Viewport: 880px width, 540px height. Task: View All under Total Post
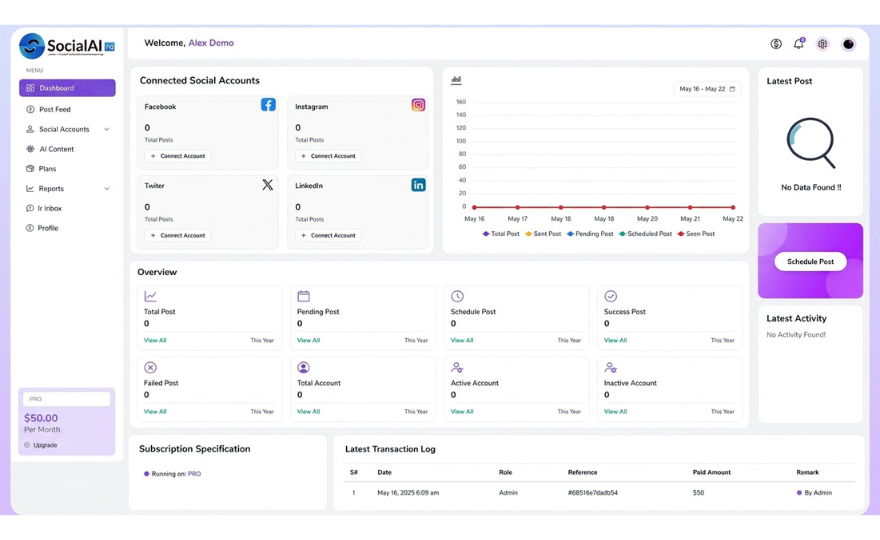(x=155, y=340)
